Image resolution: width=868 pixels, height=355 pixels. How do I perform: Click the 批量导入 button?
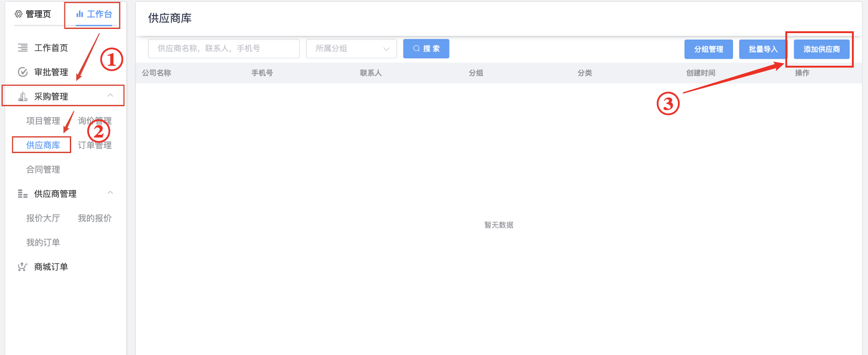click(x=763, y=49)
